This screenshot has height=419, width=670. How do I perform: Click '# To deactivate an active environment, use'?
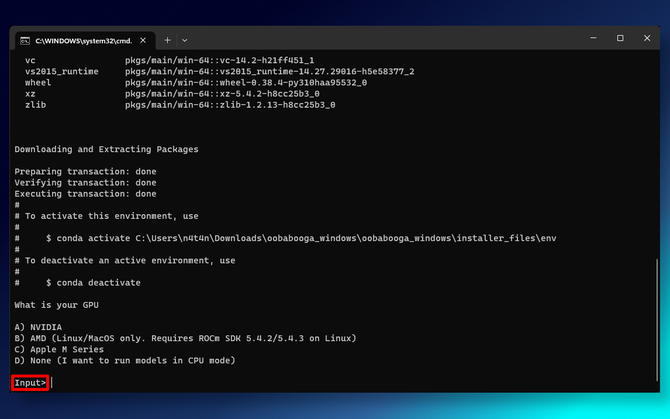(125, 261)
